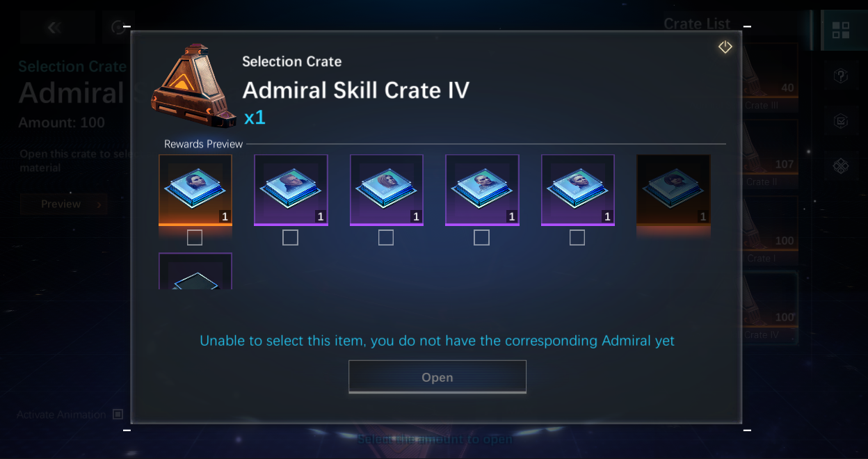Viewport: 868px width, 459px height.
Task: Open the grid view icon in sidebar
Action: tap(841, 31)
